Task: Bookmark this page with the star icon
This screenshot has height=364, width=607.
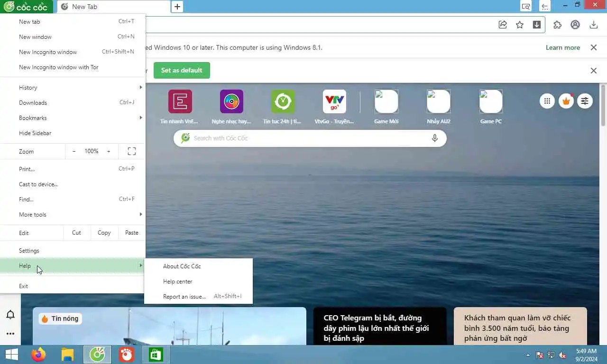Action: tap(520, 25)
